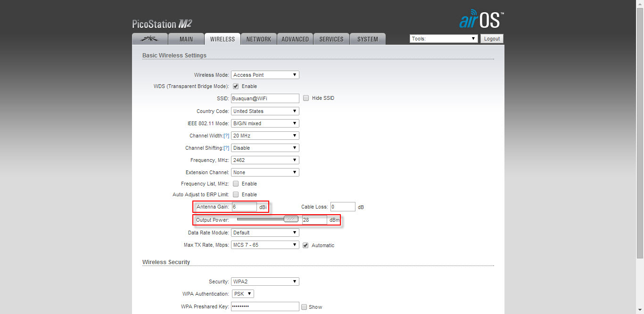Viewport: 644px width, 314px height.
Task: Open the Tools dropdown
Action: [x=443, y=39]
